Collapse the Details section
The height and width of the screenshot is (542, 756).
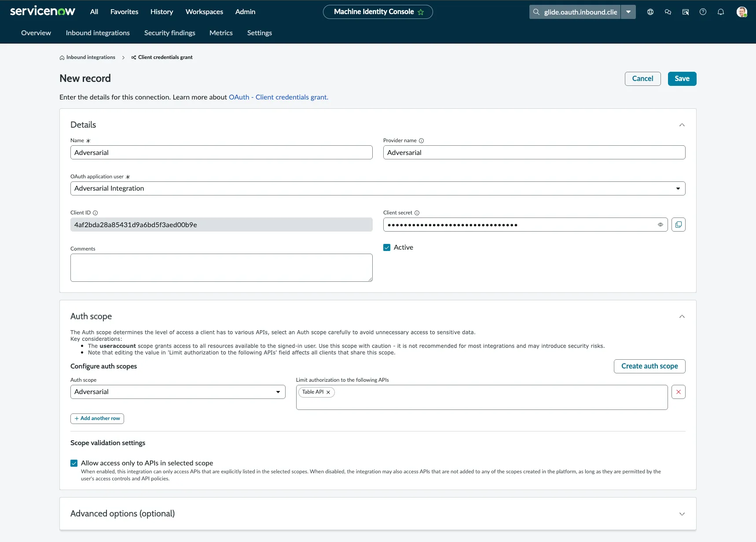(x=682, y=125)
